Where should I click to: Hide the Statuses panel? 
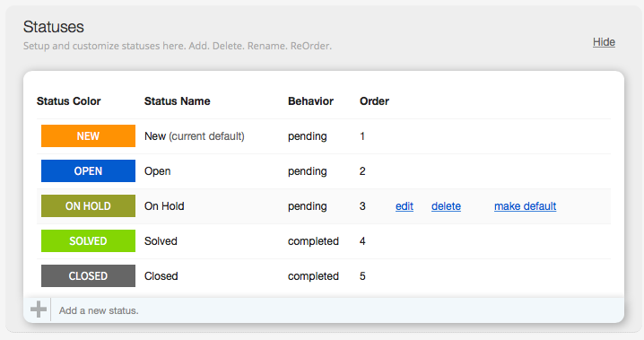click(x=604, y=42)
